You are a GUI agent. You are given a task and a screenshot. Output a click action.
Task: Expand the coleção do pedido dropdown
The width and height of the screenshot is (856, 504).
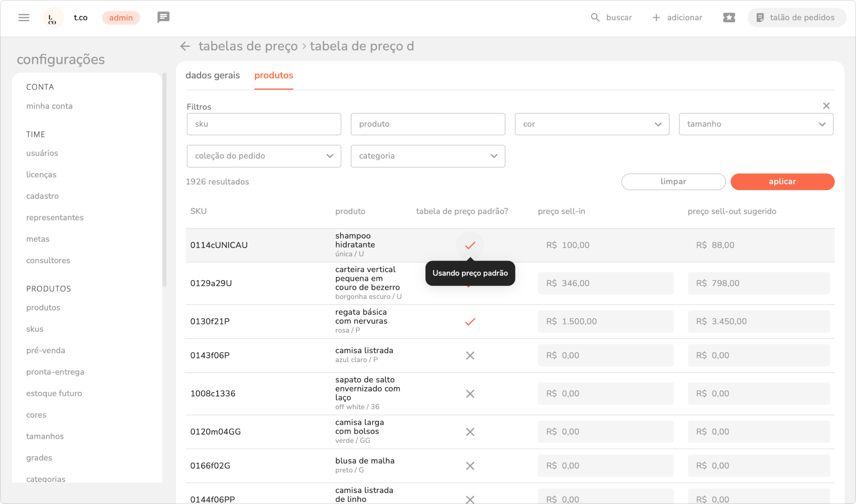[x=264, y=156]
